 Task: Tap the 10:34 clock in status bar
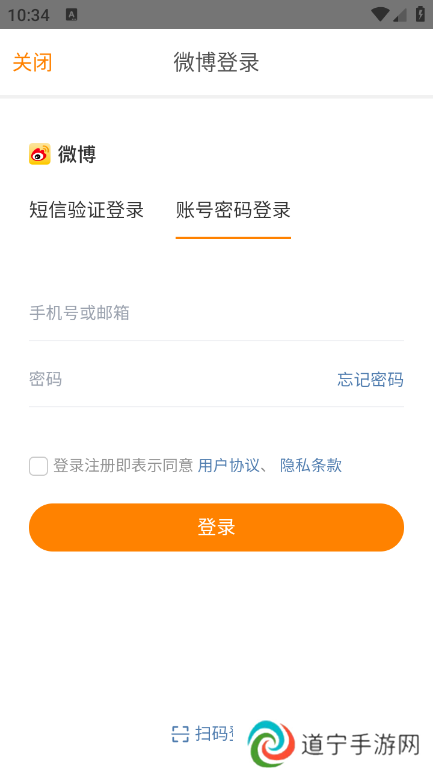28,15
